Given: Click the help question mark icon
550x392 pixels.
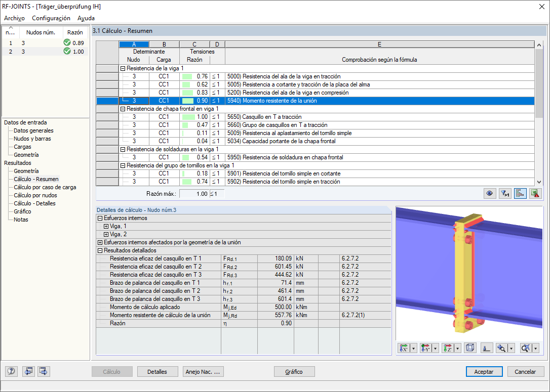Looking at the screenshot, I should (11, 371).
